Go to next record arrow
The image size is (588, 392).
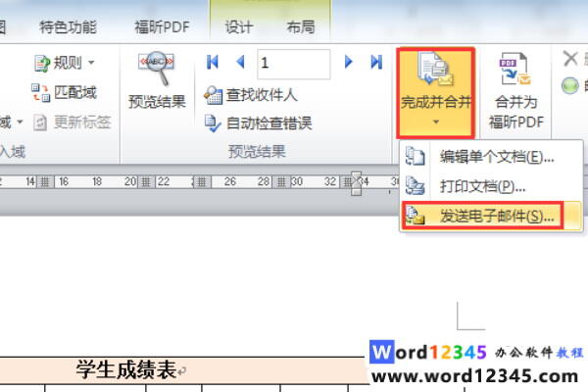pyautogui.click(x=348, y=62)
